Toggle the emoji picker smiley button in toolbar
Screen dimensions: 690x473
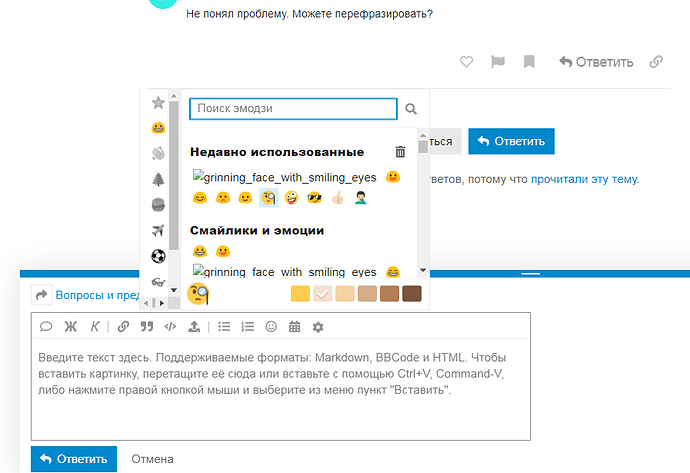pos(271,326)
